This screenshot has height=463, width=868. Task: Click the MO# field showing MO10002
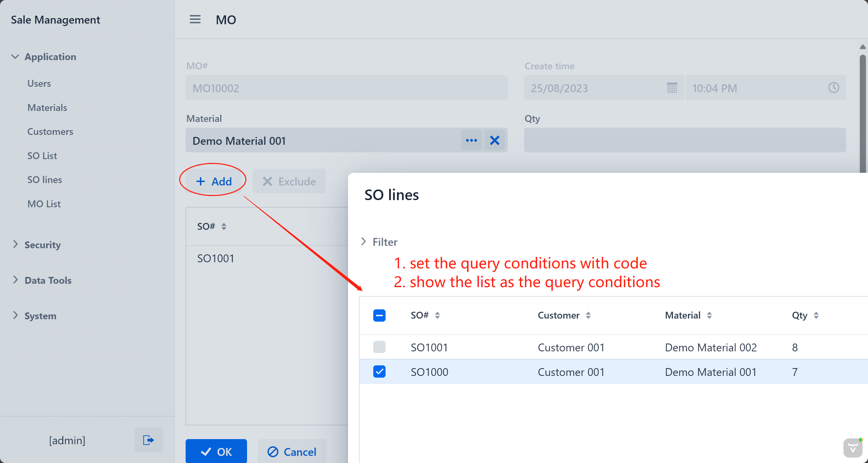(346, 88)
